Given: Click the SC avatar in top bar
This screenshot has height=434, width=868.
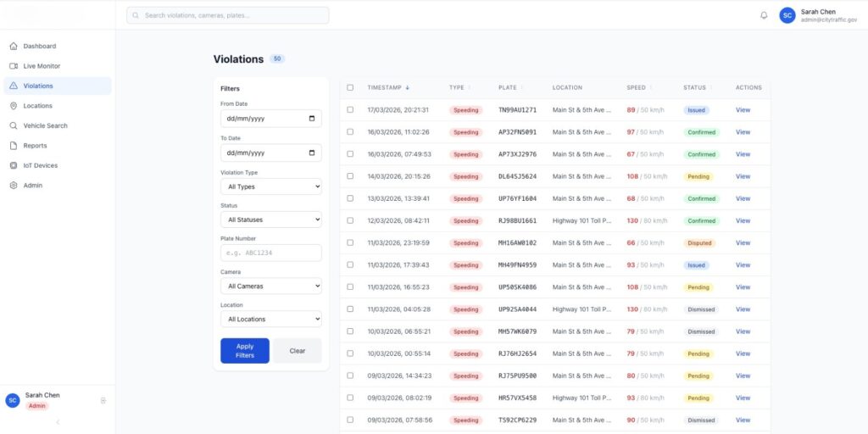Looking at the screenshot, I should coord(787,15).
